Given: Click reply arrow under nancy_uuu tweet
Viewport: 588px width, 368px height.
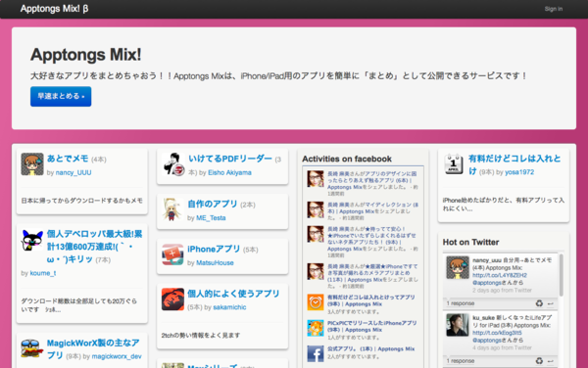Looking at the screenshot, I should point(550,303).
